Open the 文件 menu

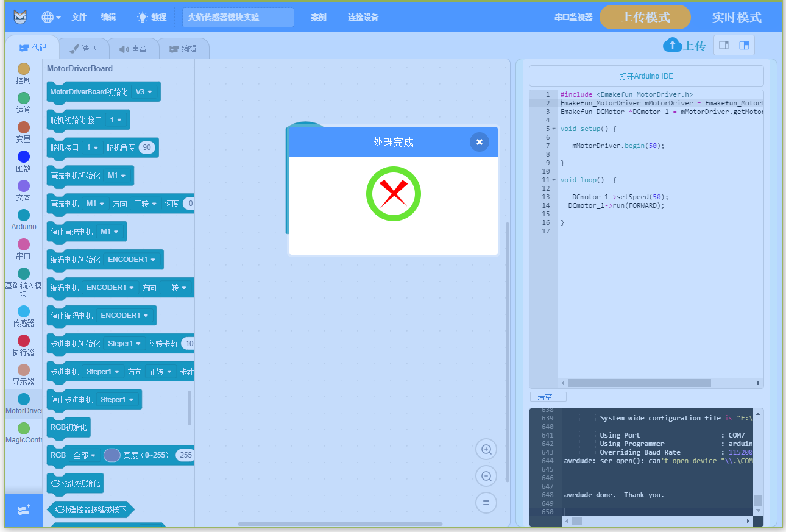click(79, 17)
